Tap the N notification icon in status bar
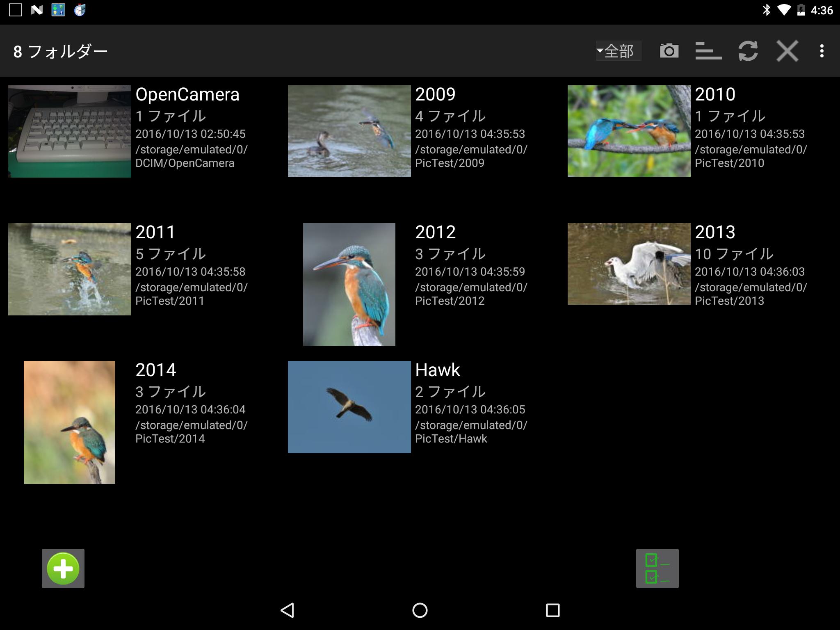 pos(37,10)
